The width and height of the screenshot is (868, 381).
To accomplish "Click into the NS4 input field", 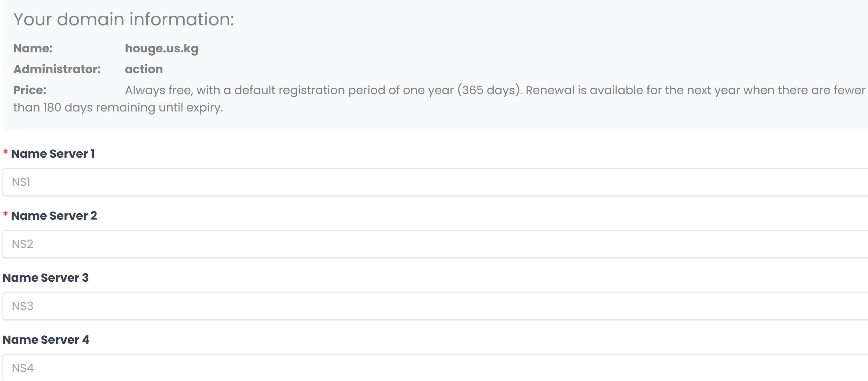I will [435, 368].
